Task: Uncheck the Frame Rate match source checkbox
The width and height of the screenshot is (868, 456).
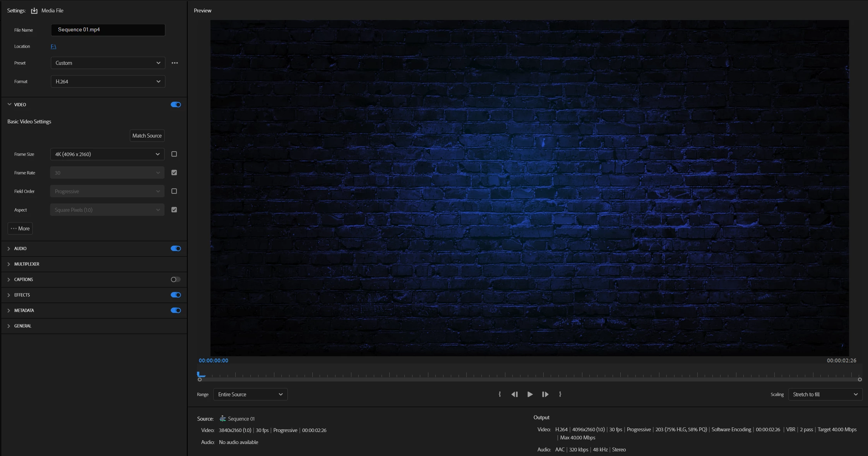Action: pyautogui.click(x=174, y=173)
